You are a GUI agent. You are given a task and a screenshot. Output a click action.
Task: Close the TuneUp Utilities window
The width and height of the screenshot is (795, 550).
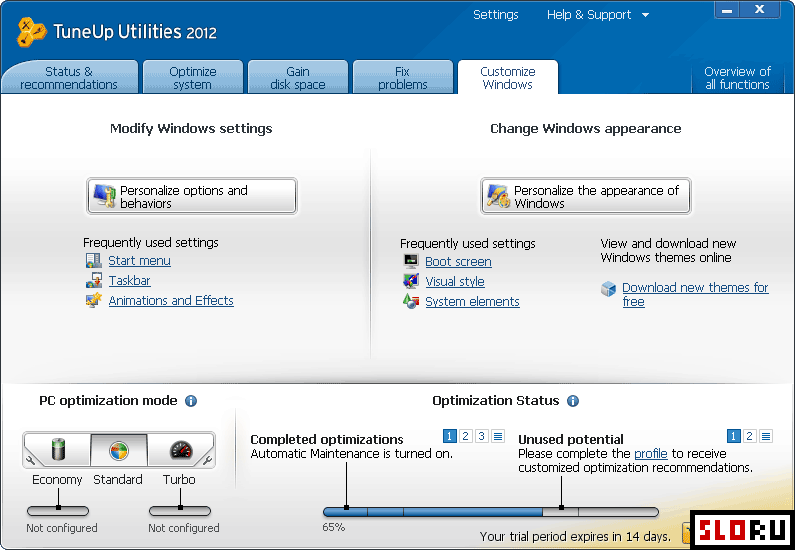click(x=760, y=10)
